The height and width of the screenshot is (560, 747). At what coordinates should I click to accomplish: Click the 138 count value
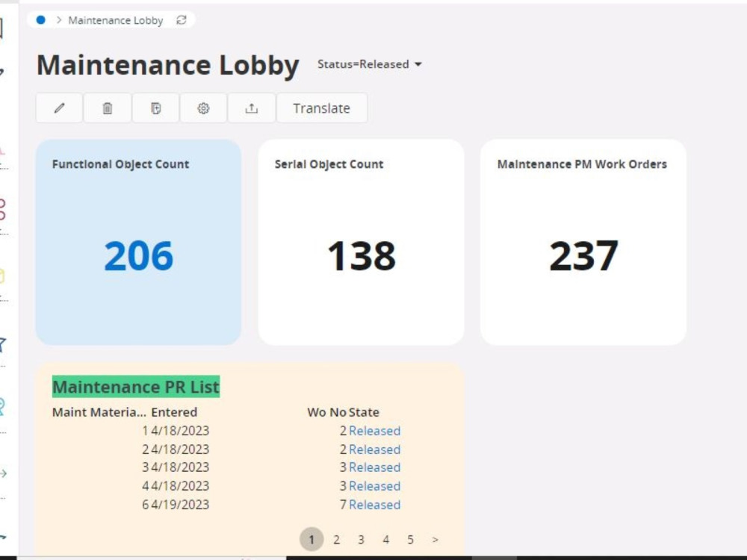click(362, 256)
